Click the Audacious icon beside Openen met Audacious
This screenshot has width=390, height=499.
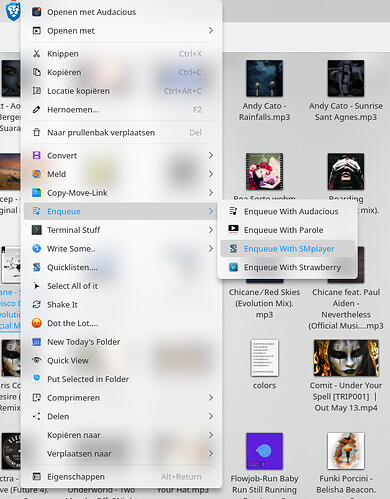(37, 12)
